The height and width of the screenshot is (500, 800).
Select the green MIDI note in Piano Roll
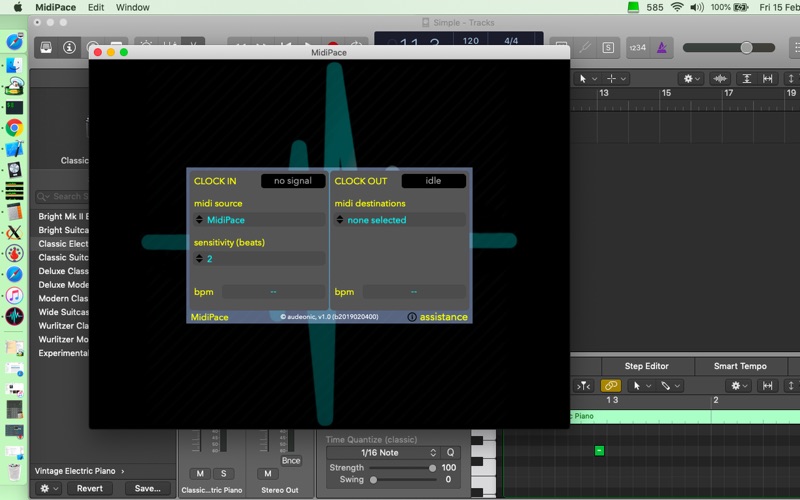point(599,451)
